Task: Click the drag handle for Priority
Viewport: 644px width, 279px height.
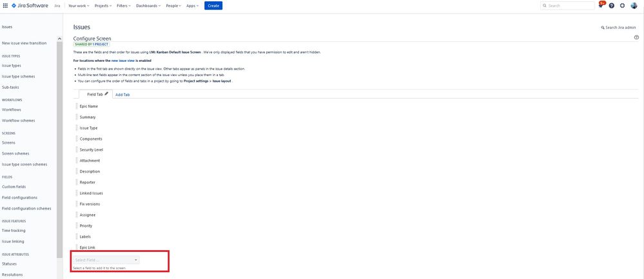Action: tap(77, 226)
